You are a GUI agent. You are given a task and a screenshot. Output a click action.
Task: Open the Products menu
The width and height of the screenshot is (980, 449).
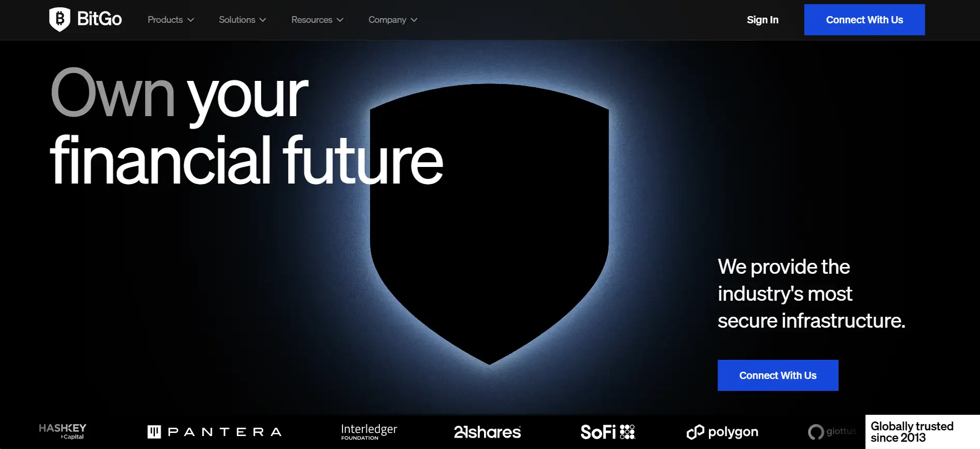click(x=171, y=20)
